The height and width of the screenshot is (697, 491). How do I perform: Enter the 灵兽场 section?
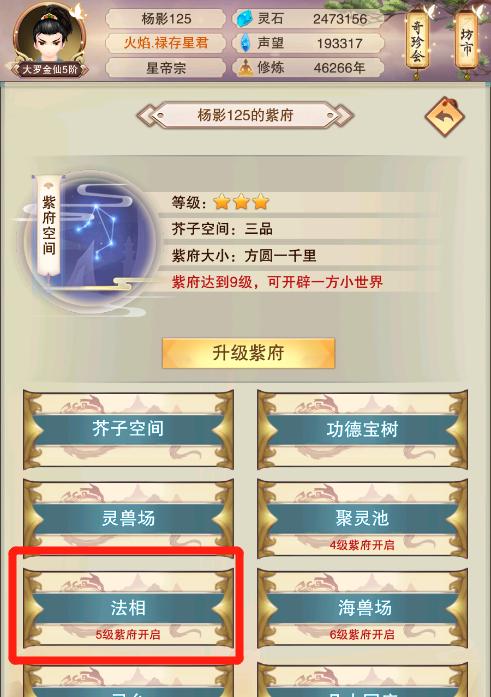pyautogui.click(x=128, y=518)
